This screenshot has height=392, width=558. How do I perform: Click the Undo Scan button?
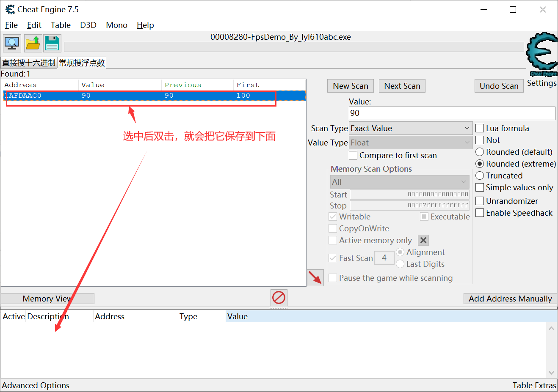[499, 86]
